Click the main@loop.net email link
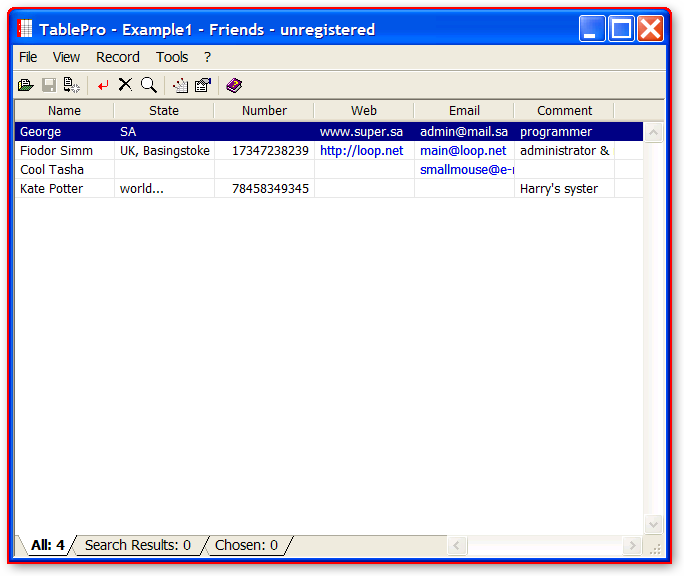The height and width of the screenshot is (576, 684). coord(463,151)
